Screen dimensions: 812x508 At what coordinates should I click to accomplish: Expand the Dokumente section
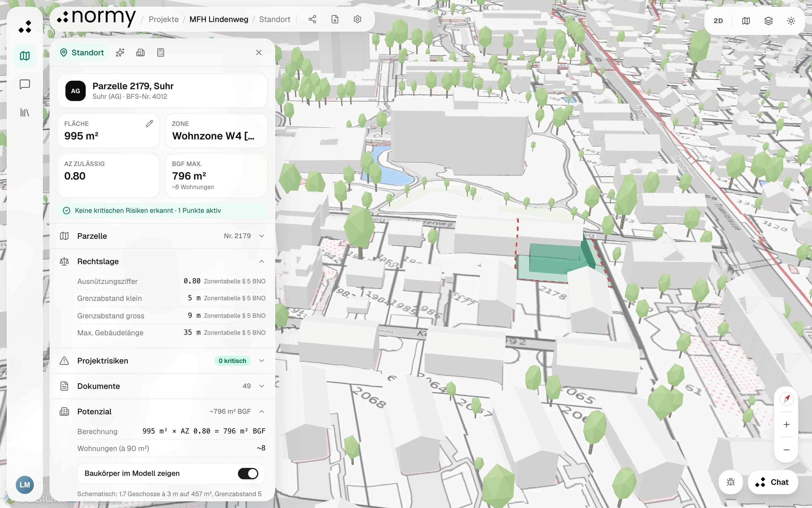click(x=162, y=386)
